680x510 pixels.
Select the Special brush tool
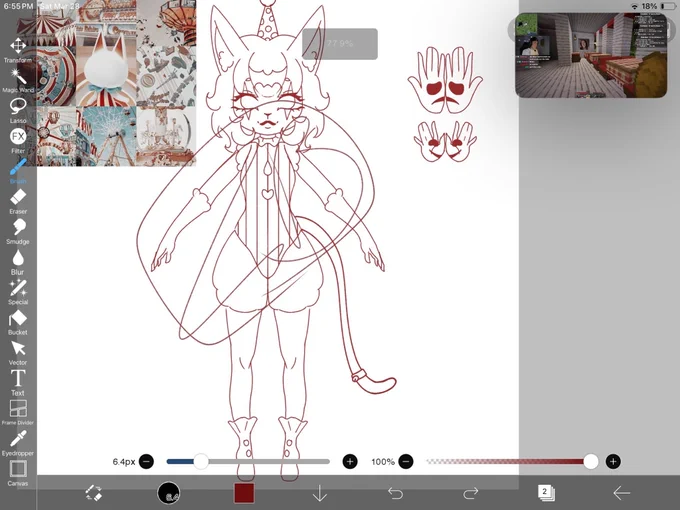point(18,293)
